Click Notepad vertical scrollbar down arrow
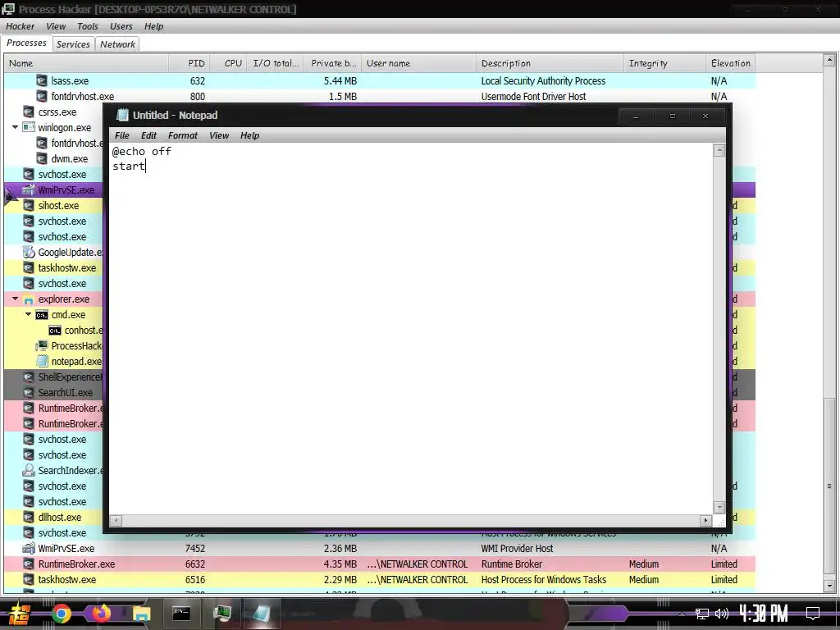The height and width of the screenshot is (630, 840). (719, 507)
